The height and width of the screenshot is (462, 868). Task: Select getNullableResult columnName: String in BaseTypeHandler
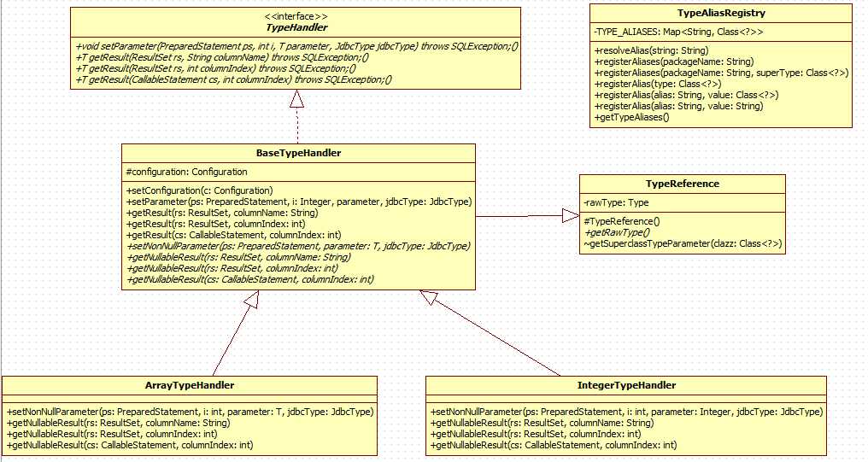238,257
